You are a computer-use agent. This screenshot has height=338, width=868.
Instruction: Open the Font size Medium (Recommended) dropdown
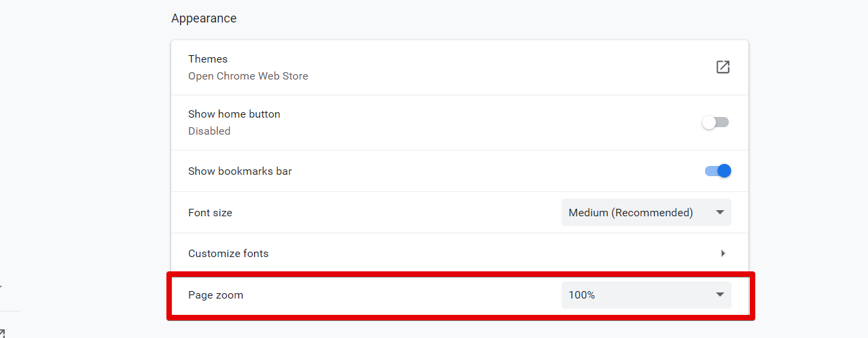click(645, 213)
